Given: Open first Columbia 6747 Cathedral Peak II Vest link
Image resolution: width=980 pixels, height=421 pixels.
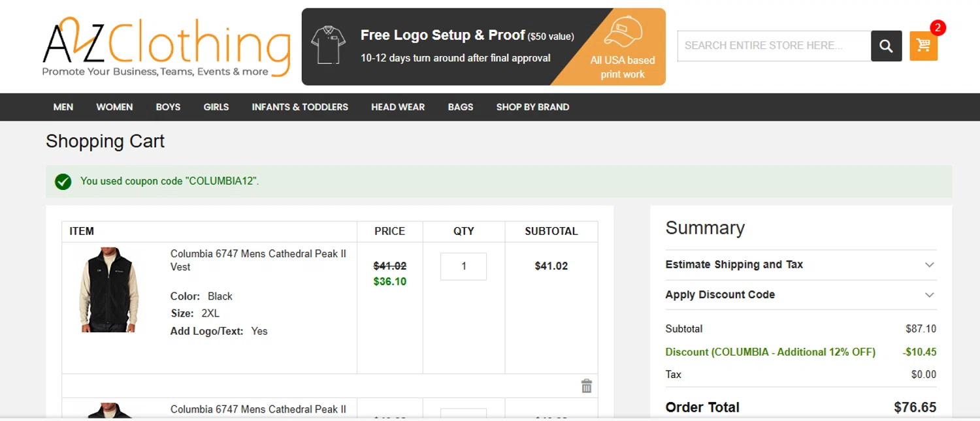Looking at the screenshot, I should (258, 260).
